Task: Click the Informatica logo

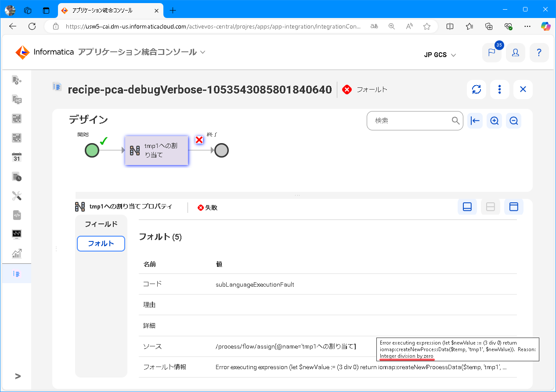Action: [44, 52]
